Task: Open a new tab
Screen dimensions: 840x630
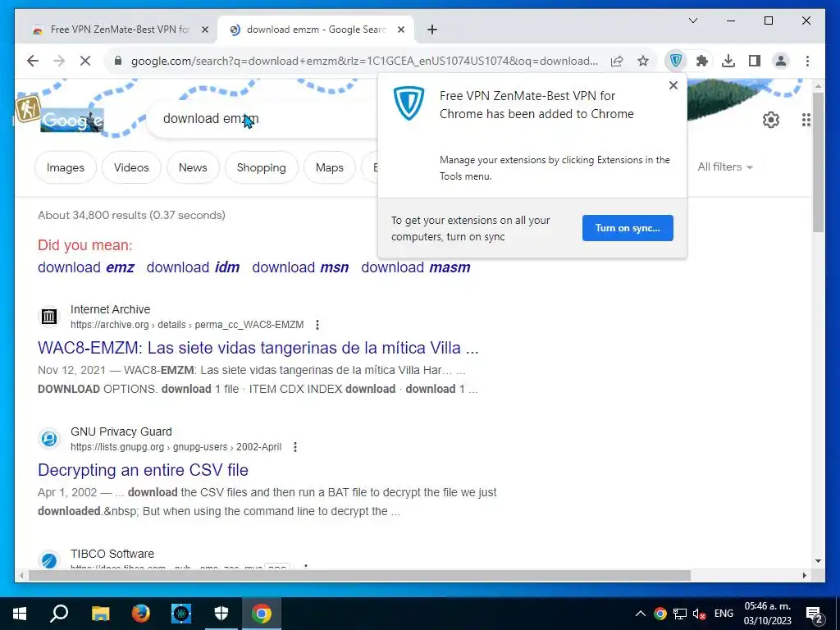Action: [432, 30]
